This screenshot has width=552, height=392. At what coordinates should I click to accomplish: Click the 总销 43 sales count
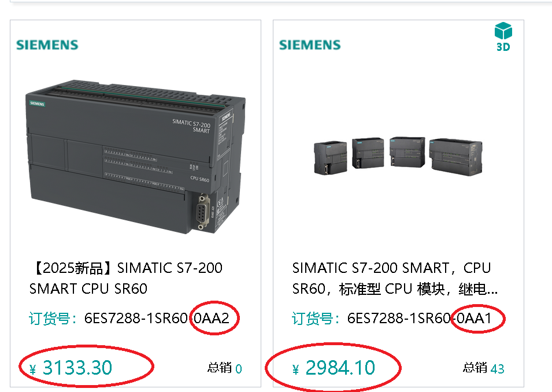tap(483, 368)
